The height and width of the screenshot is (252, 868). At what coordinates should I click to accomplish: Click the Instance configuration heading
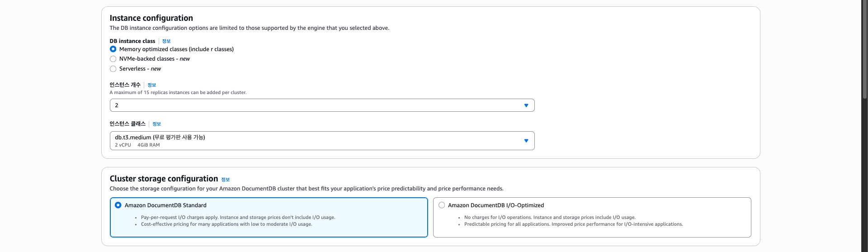click(x=151, y=18)
